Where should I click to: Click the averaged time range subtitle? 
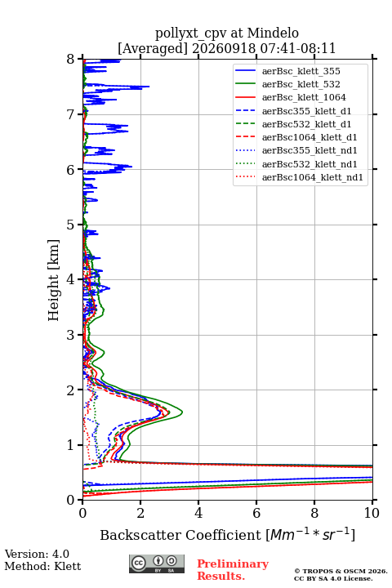[226, 48]
